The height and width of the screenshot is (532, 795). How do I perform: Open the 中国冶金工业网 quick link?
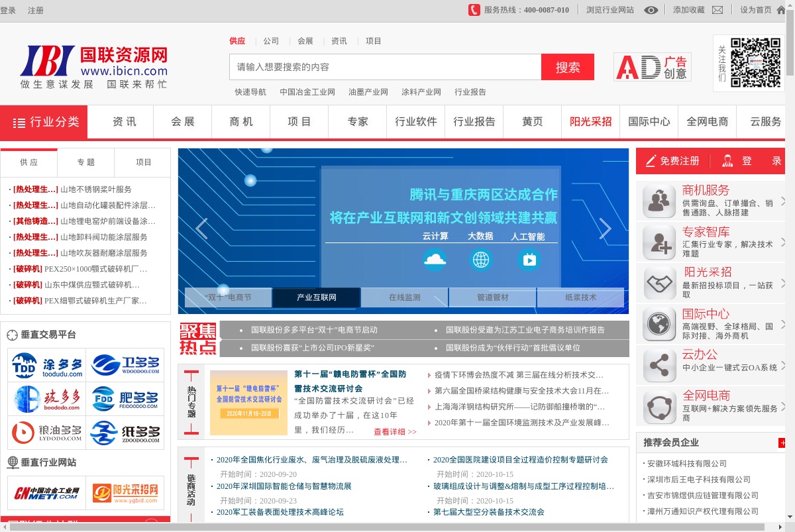(307, 92)
